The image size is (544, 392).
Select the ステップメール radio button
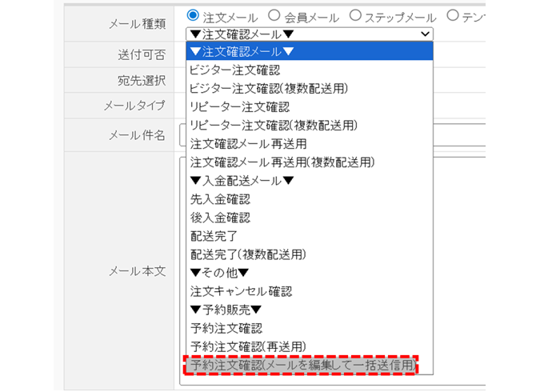[355, 15]
